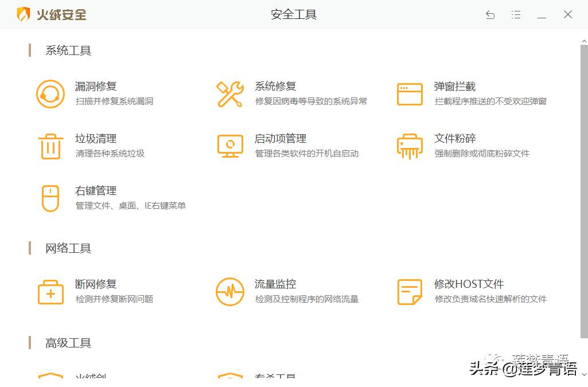Click the 文件粉碎 shredder icon
The image size is (588, 387).
tap(409, 145)
